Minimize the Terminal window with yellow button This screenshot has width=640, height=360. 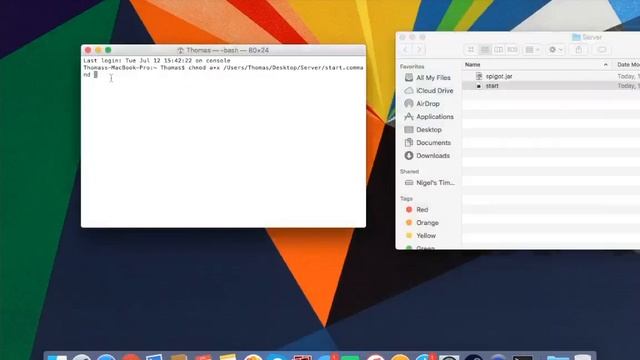click(x=98, y=50)
